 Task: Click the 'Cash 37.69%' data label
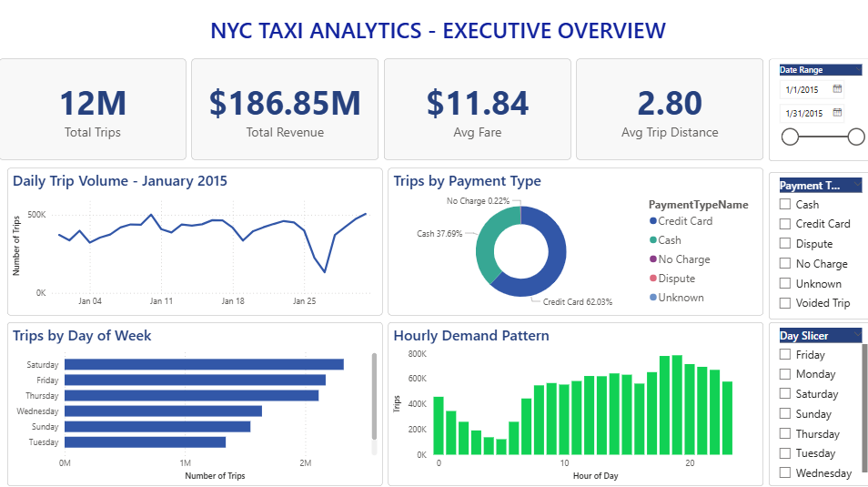tap(439, 234)
